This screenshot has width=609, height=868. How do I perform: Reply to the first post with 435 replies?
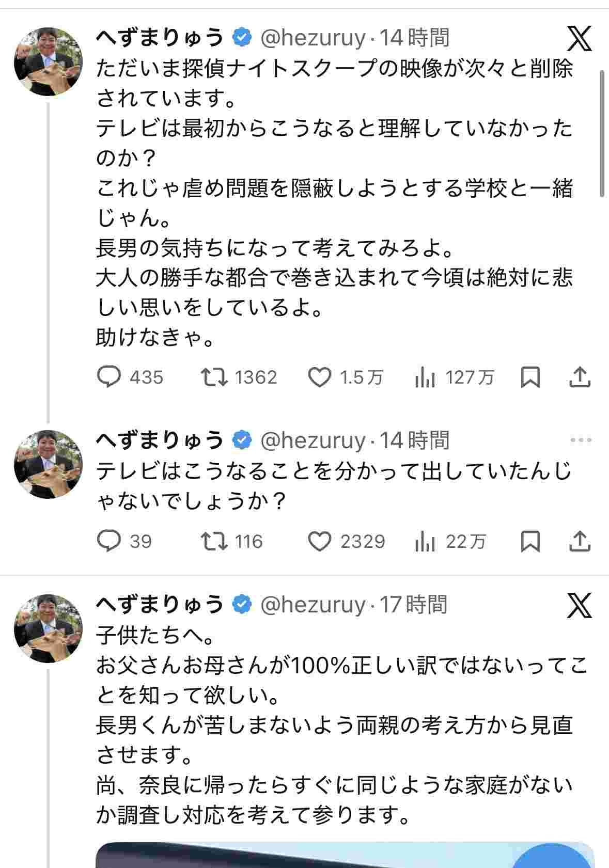click(109, 377)
